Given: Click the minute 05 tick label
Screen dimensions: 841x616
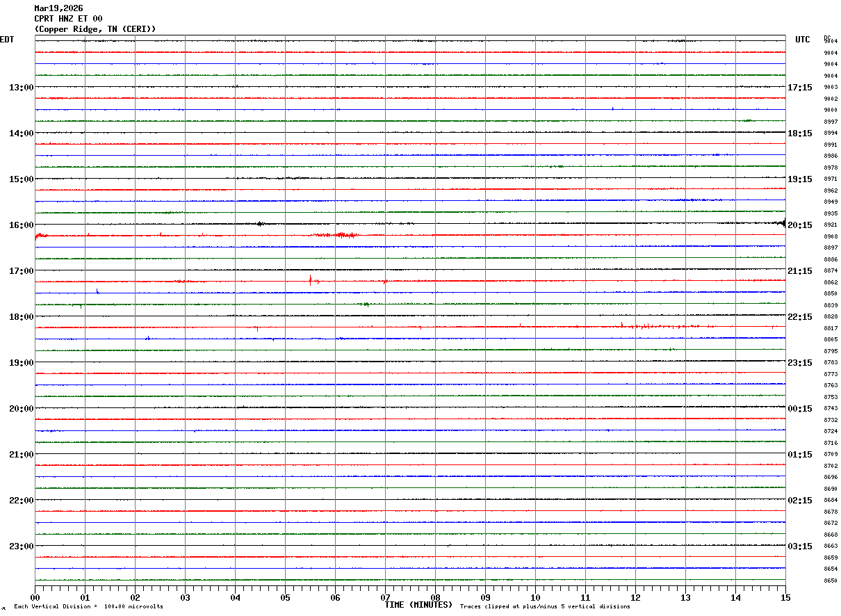Looking at the screenshot, I should [x=285, y=597].
